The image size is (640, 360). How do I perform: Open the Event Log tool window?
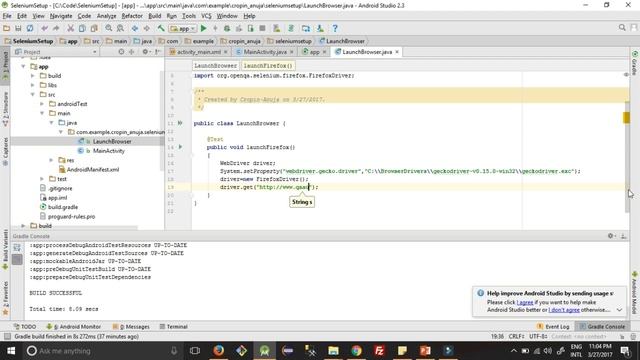553,327
